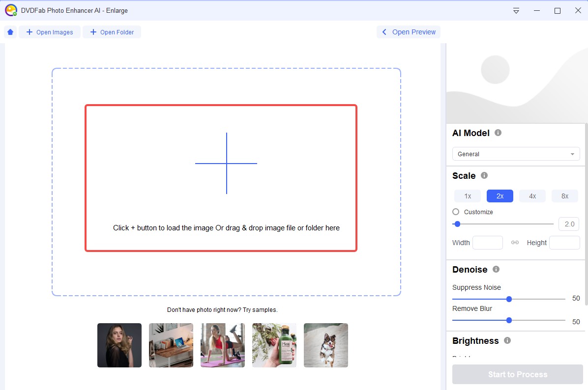Click the AI Model info icon
588x390 pixels.
[x=498, y=133]
